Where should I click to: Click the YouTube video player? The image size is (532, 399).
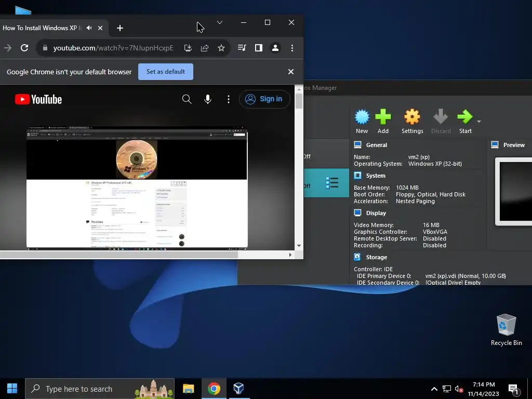tap(137, 188)
